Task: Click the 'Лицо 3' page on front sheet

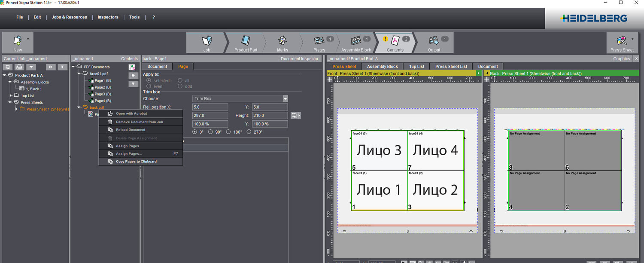Action: (379, 150)
